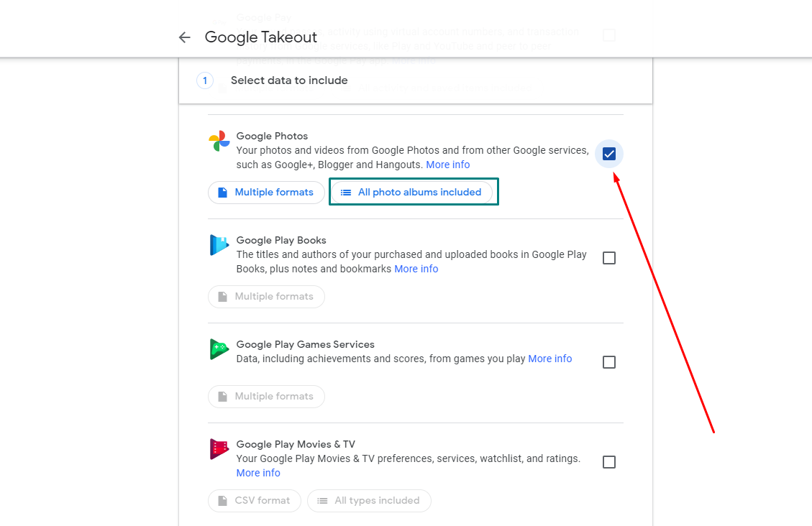Image resolution: width=812 pixels, height=526 pixels.
Task: Open More info link for Play Movies & TV
Action: click(x=258, y=473)
